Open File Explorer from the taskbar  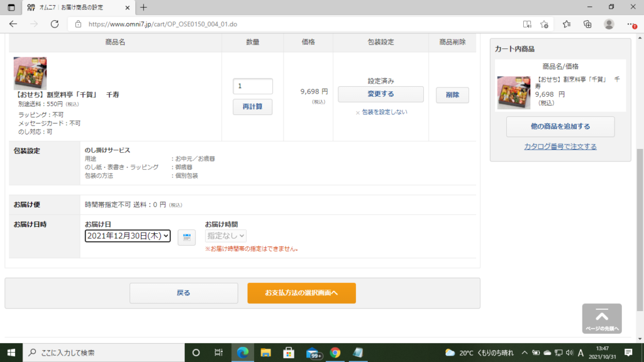tap(266, 353)
